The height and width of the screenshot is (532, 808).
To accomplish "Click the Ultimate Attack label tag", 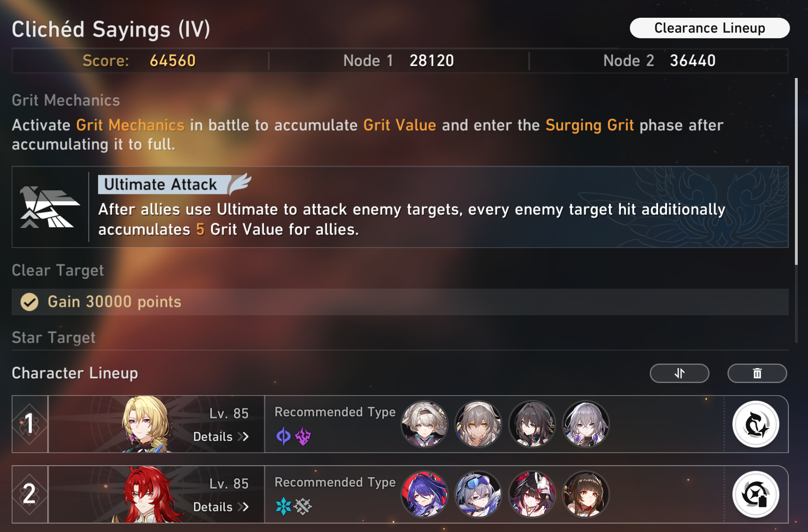I will point(160,184).
